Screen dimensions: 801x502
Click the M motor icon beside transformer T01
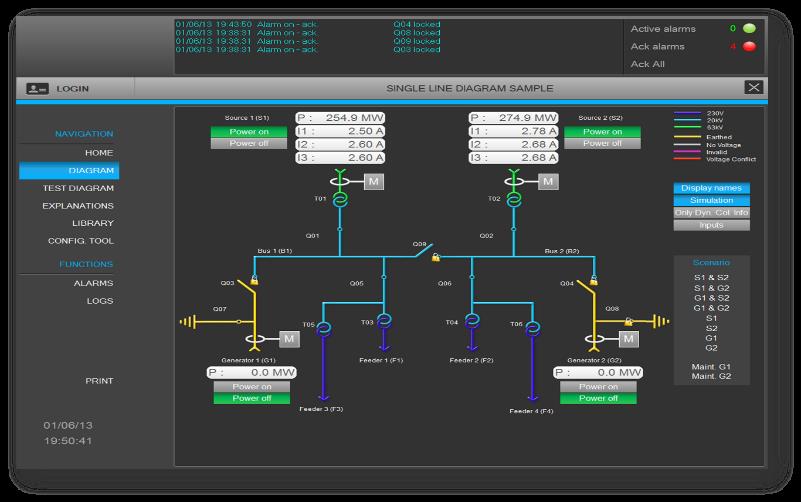point(373,181)
